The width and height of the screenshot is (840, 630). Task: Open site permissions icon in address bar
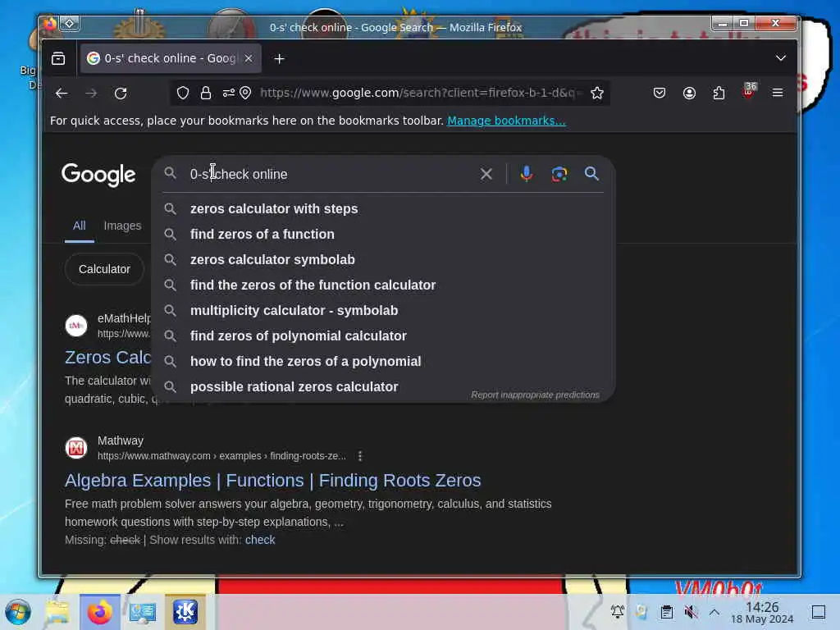[229, 94]
